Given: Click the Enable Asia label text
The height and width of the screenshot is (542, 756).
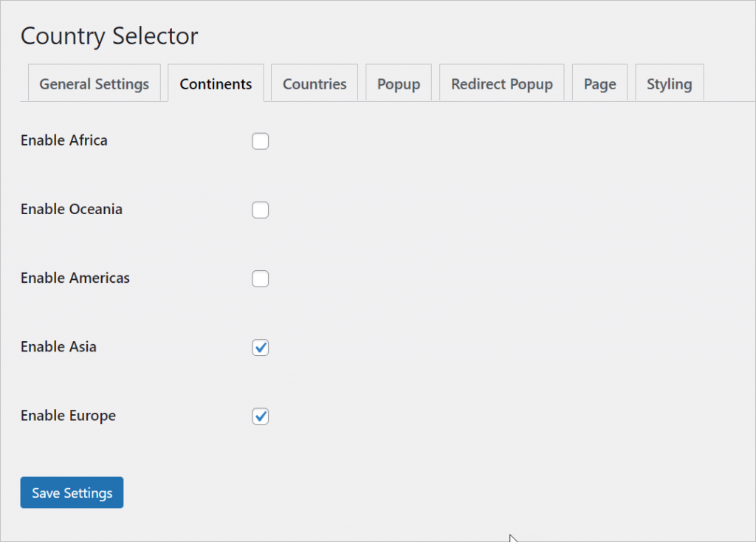Looking at the screenshot, I should click(58, 347).
